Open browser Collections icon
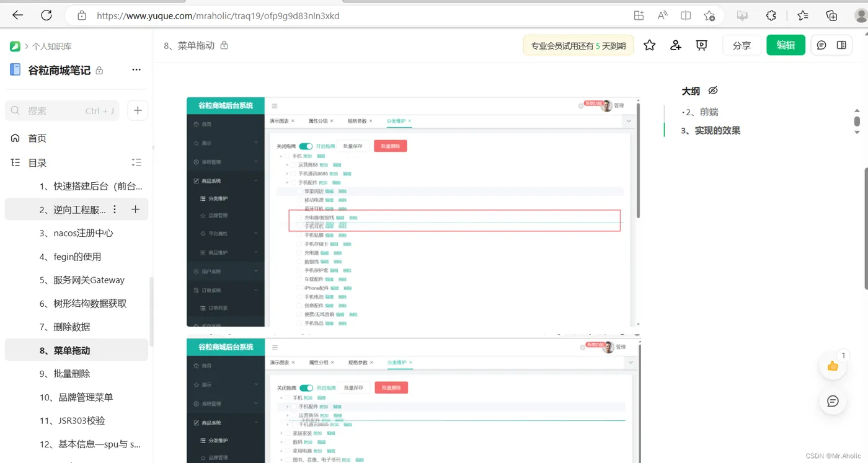Image resolution: width=868 pixels, height=463 pixels. [x=832, y=15]
